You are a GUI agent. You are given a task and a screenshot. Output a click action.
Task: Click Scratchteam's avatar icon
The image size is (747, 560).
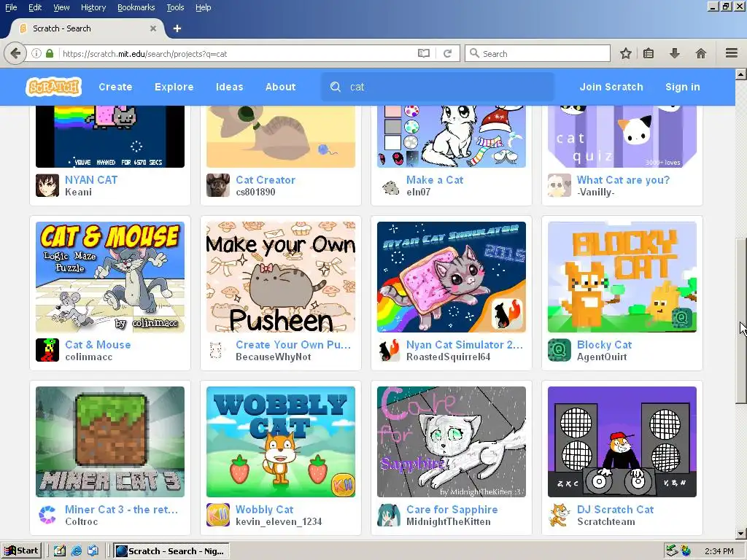pyautogui.click(x=560, y=515)
